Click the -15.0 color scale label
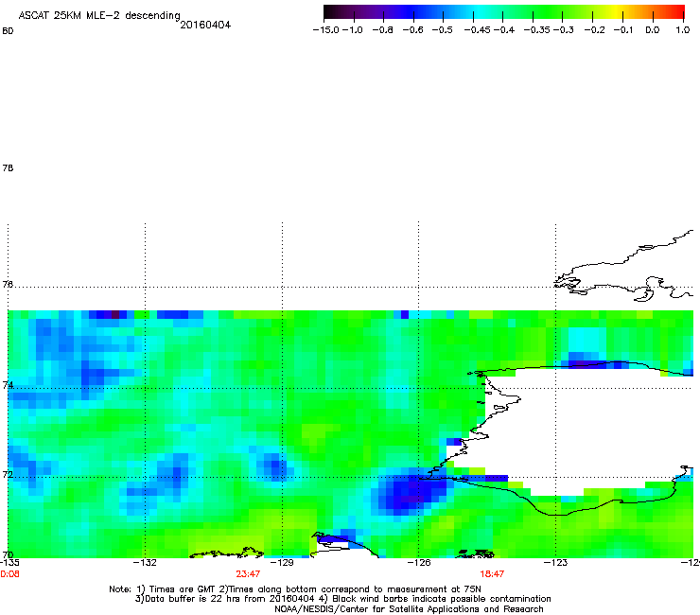700x615 pixels. pos(326,30)
